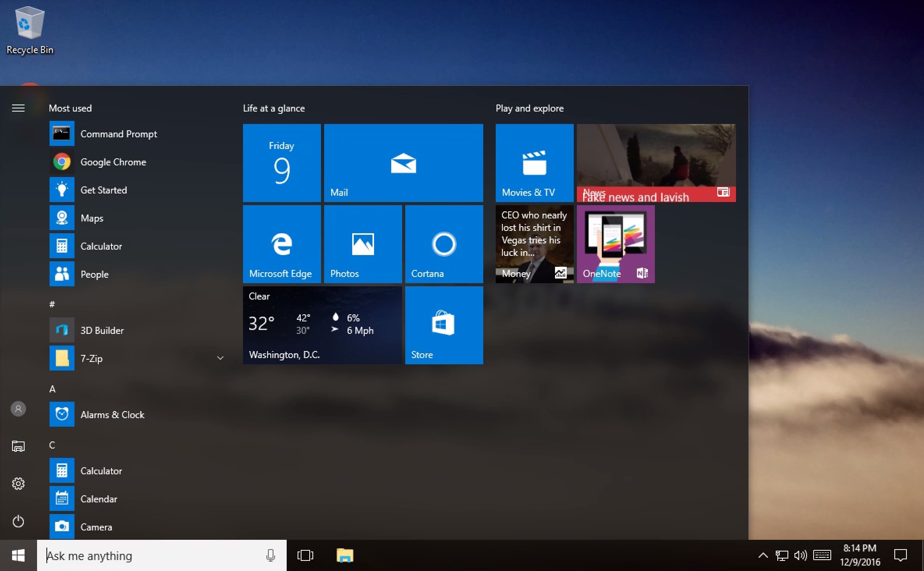Viewport: 924px width, 571px height.
Task: Open Settings gear in Start sidebar
Action: tap(18, 484)
